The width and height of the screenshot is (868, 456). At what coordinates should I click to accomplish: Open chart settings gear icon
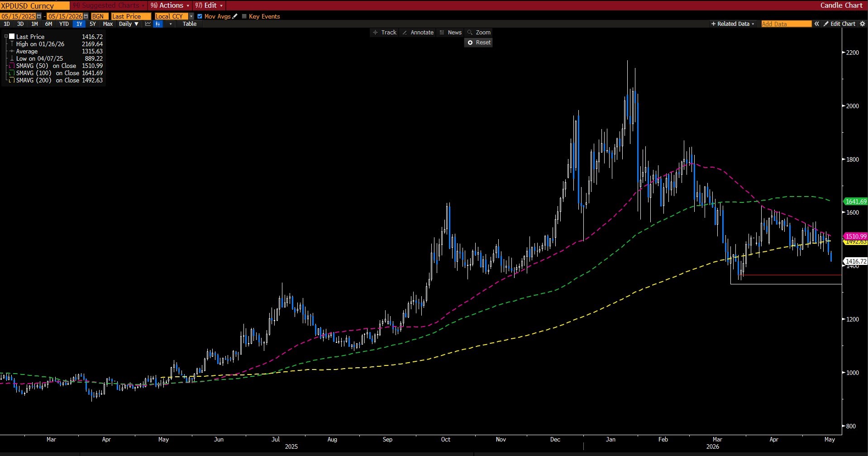coord(862,24)
